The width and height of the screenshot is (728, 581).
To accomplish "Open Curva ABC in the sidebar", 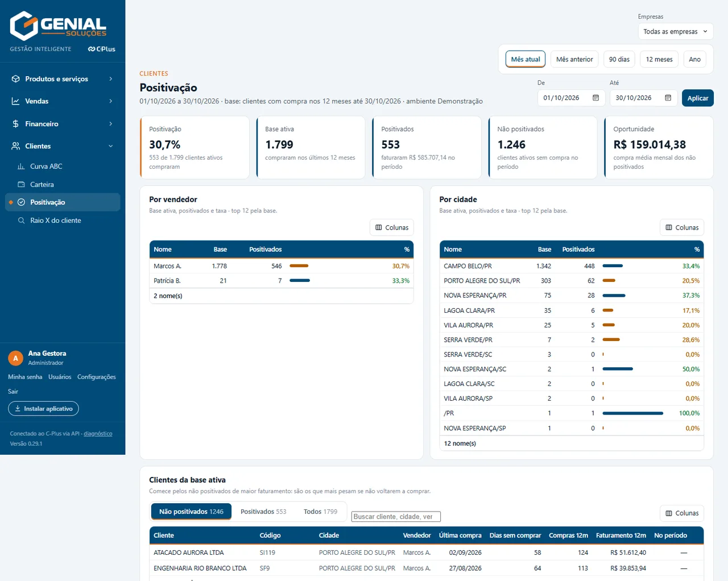I will [63, 167].
